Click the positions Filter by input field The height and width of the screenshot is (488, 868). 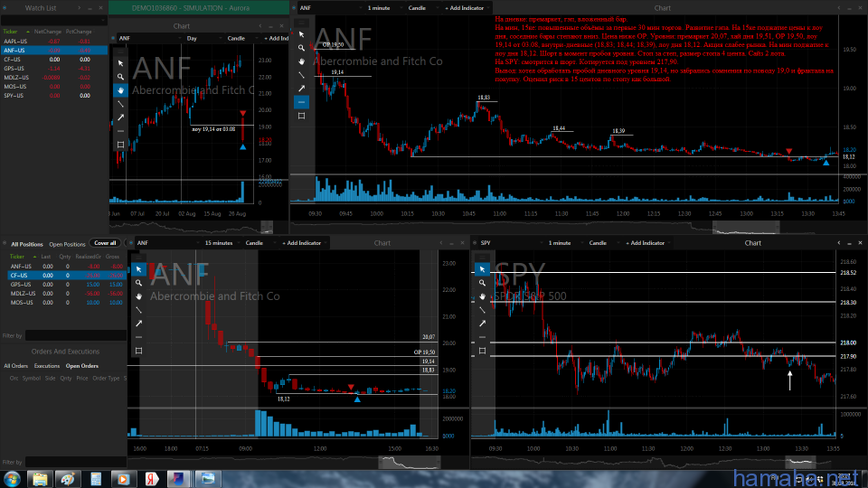click(76, 335)
